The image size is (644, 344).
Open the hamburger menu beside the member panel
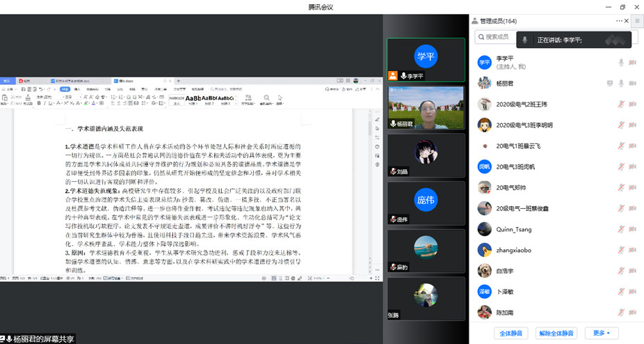click(x=636, y=22)
